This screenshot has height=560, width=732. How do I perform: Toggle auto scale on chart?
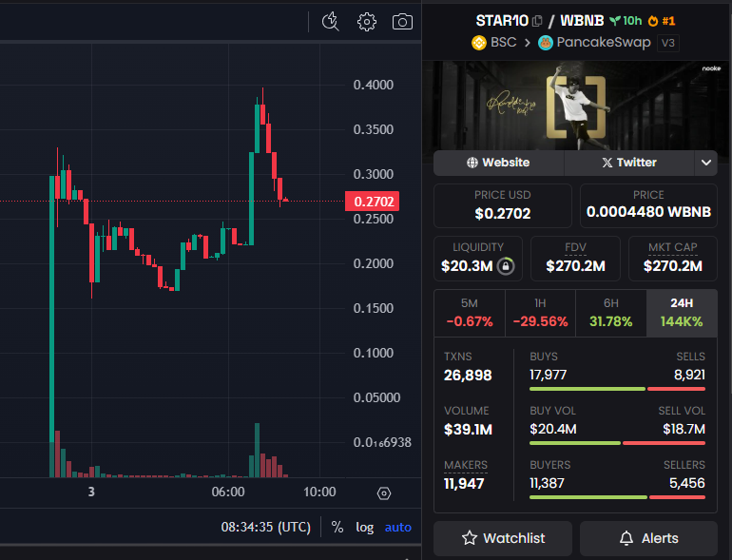tap(398, 527)
